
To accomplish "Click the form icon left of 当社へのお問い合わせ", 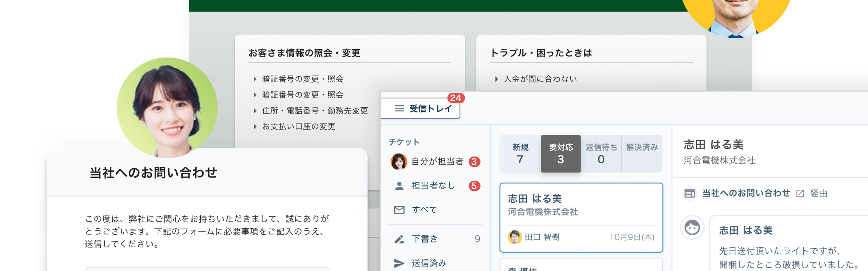I will [x=689, y=193].
